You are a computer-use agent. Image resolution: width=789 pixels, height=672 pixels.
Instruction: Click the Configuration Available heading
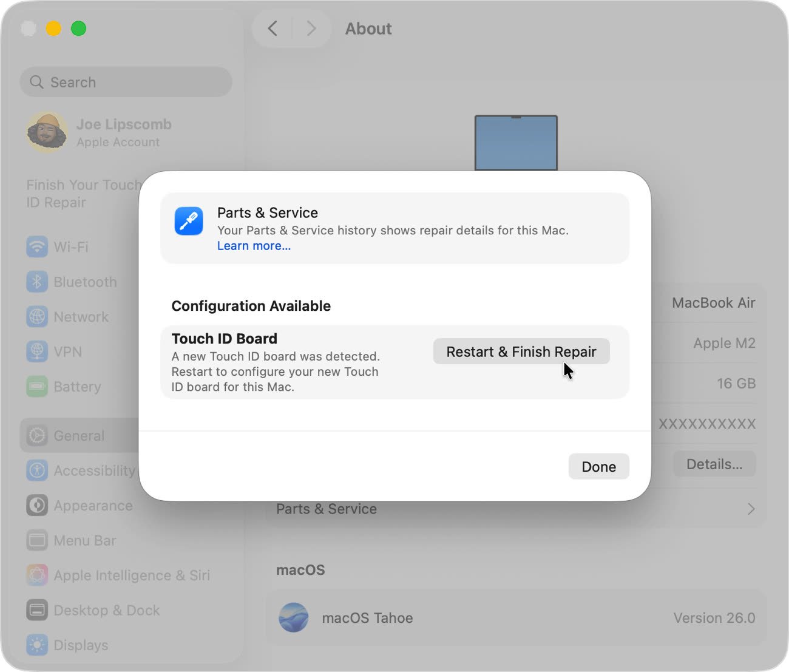[x=251, y=305]
